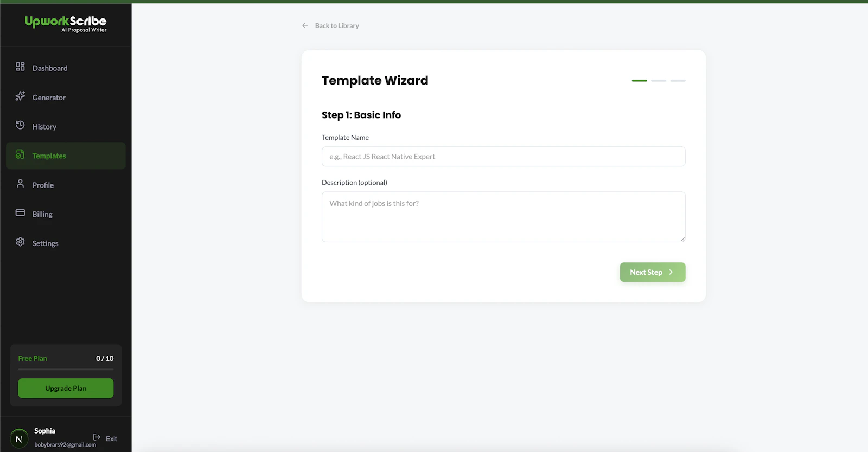Image resolution: width=868 pixels, height=452 pixels.
Task: Click the user avatar with letter N
Action: click(x=19, y=439)
